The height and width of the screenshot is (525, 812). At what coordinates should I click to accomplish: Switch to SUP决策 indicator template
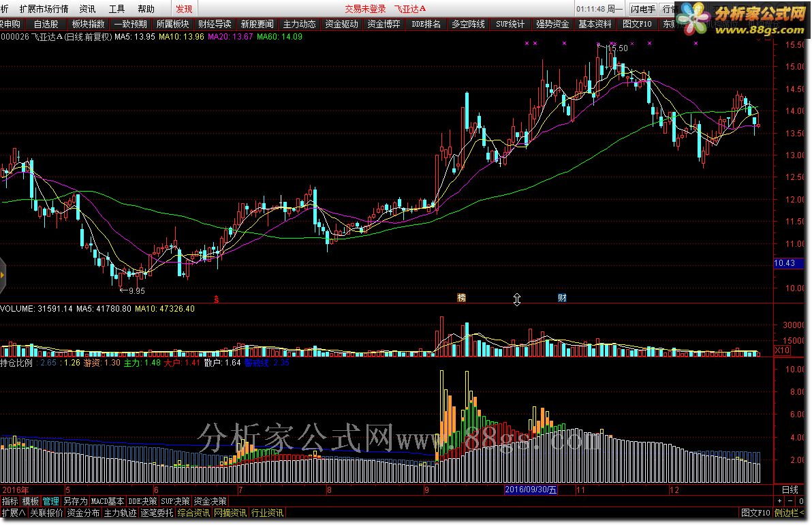pyautogui.click(x=175, y=501)
